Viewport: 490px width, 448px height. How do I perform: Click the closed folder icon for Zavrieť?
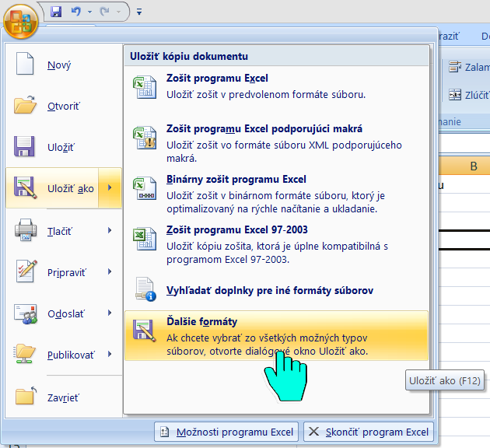tap(26, 396)
